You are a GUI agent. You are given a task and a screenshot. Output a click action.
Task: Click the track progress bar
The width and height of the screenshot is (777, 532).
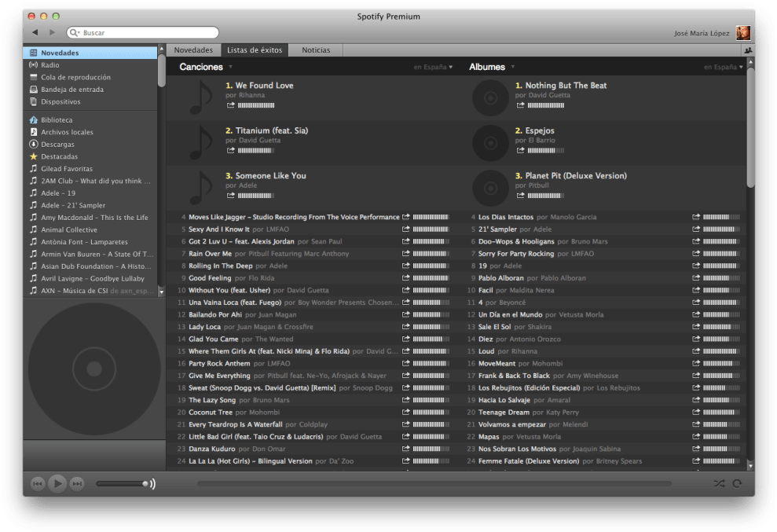(434, 483)
